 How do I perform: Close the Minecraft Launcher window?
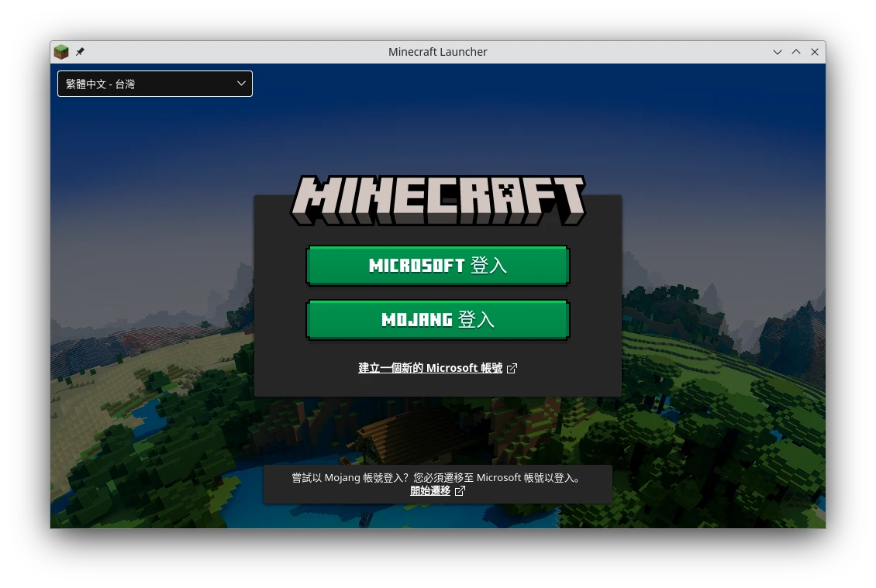click(815, 52)
